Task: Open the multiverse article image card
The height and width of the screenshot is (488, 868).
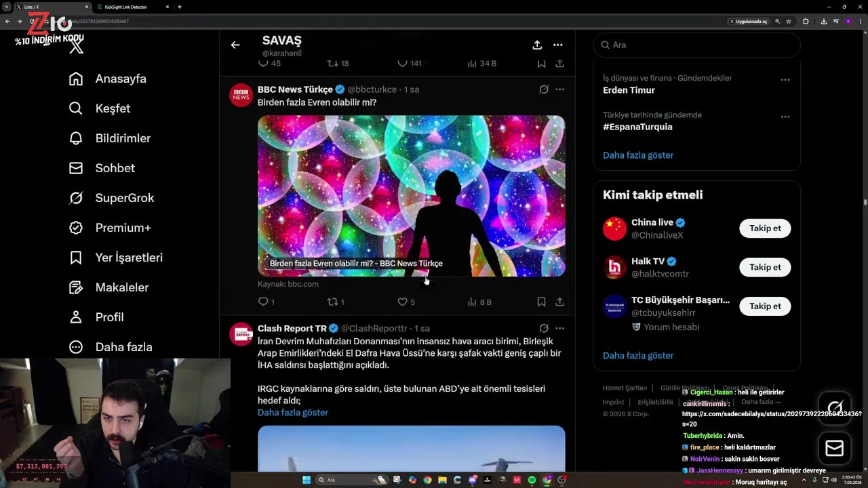Action: click(x=411, y=196)
